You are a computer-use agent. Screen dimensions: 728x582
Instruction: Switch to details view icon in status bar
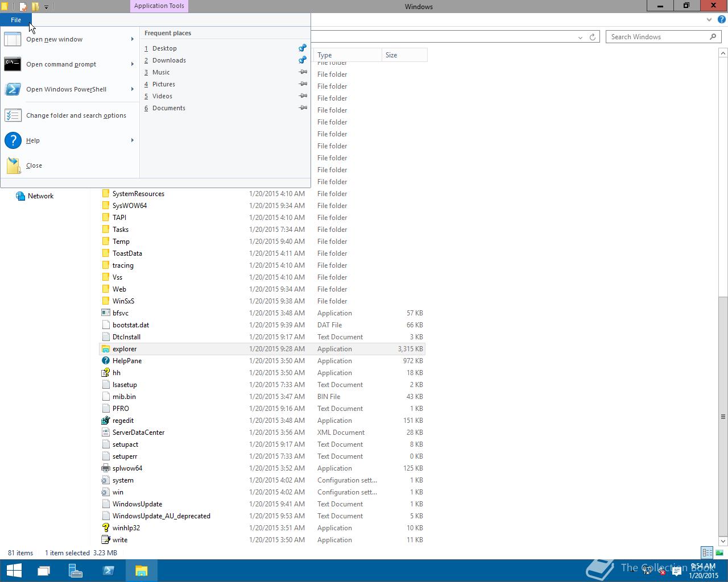point(707,552)
